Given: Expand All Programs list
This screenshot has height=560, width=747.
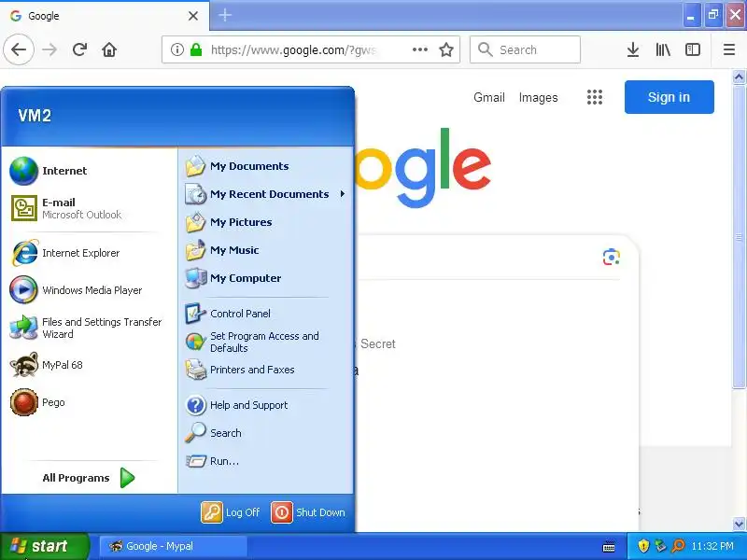Looking at the screenshot, I should [89, 478].
